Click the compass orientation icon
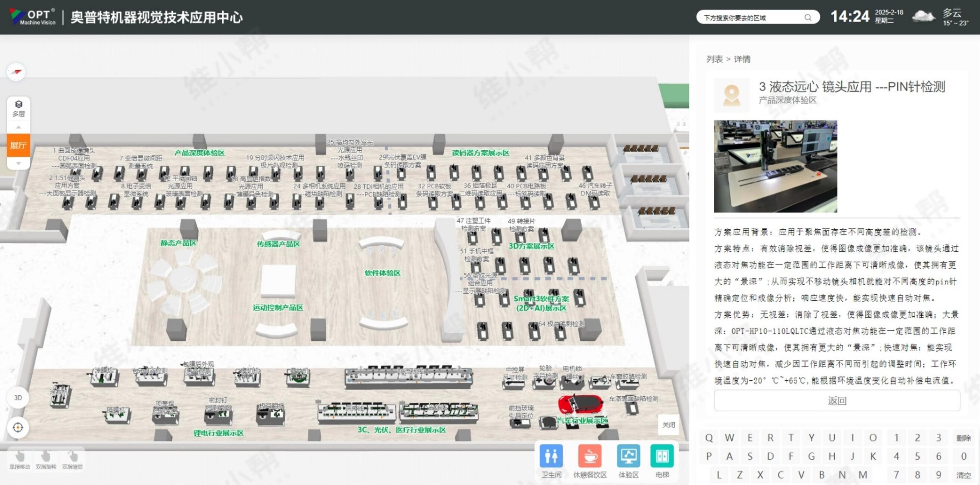Viewport: 980px width, 485px height. 16,72
